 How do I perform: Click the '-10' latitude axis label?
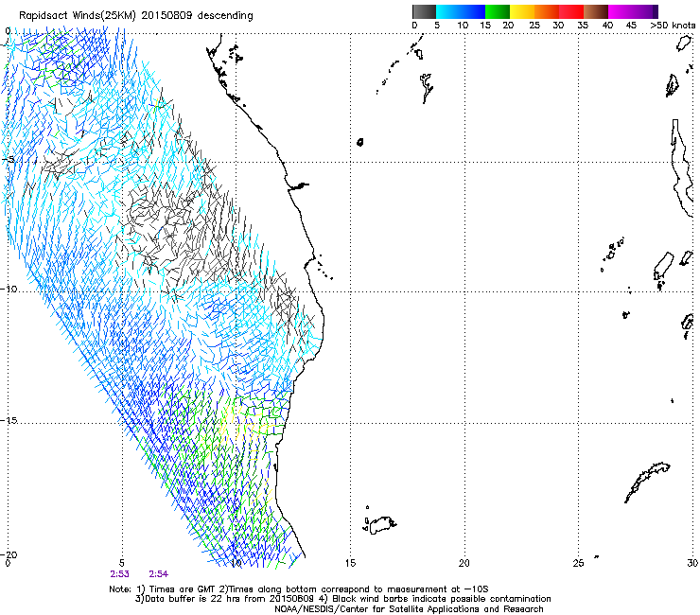[x=9, y=289]
